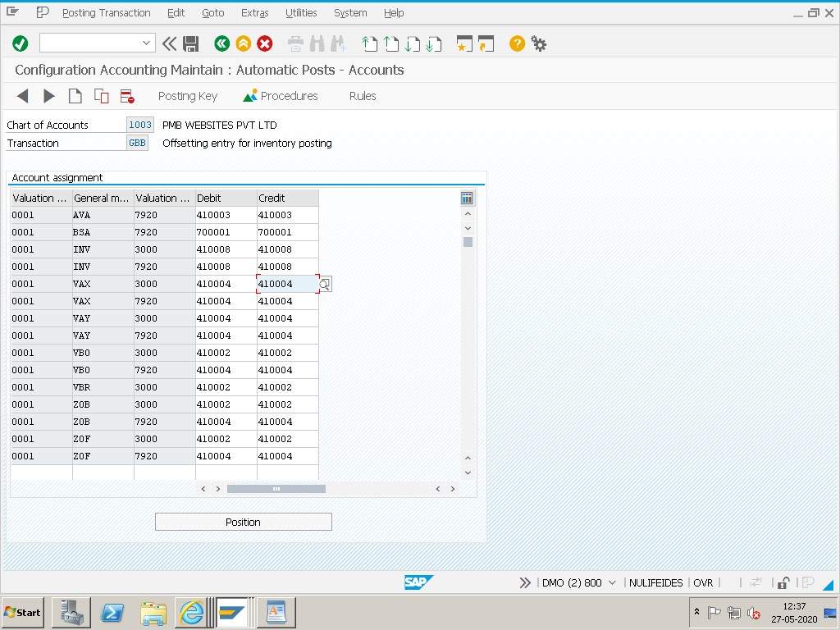The height and width of the screenshot is (630, 840).
Task: Expand the status bar double chevron
Action: [525, 583]
